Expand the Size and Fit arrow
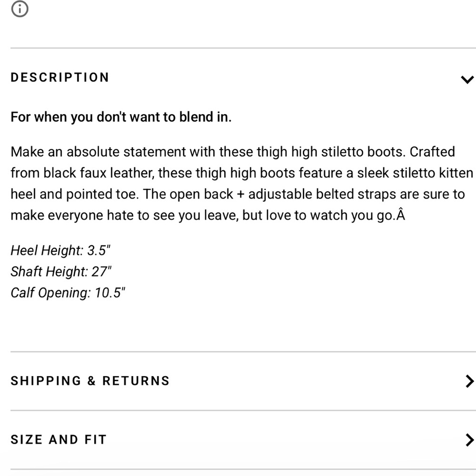476x476 pixels. coord(469,440)
